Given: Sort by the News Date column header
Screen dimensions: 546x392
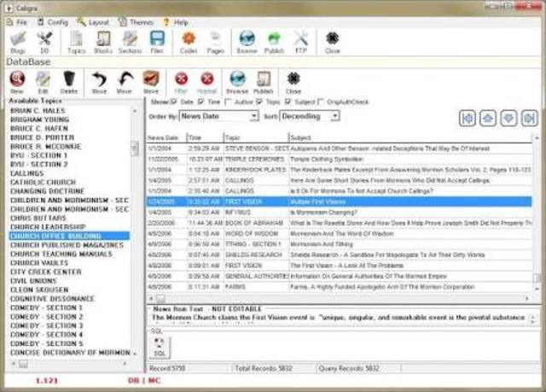Looking at the screenshot, I should pos(166,138).
